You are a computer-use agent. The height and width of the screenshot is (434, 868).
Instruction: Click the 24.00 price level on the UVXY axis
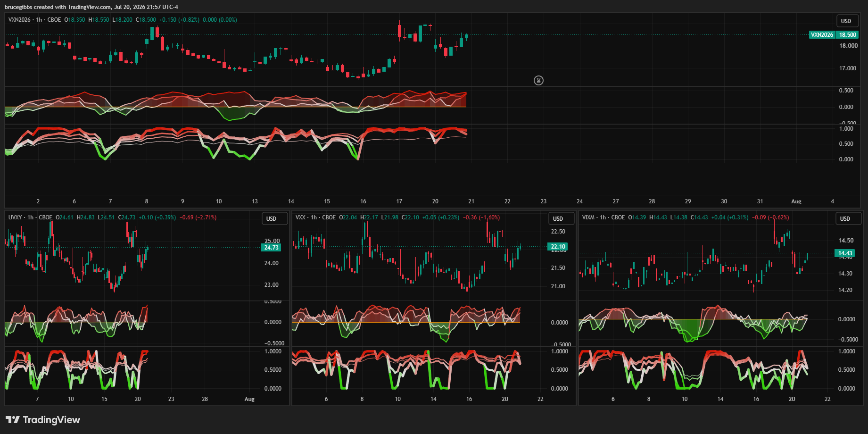tap(272, 263)
